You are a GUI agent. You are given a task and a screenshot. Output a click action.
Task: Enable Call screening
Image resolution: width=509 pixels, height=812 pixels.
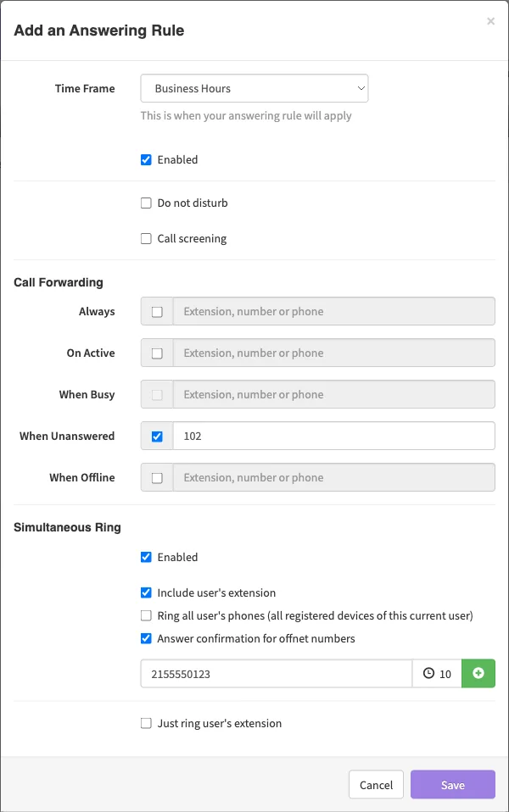pos(146,239)
